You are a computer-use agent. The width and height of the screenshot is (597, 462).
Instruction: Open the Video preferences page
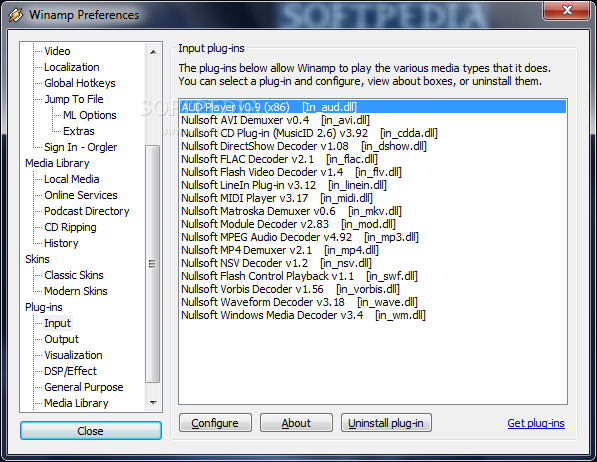(x=57, y=51)
